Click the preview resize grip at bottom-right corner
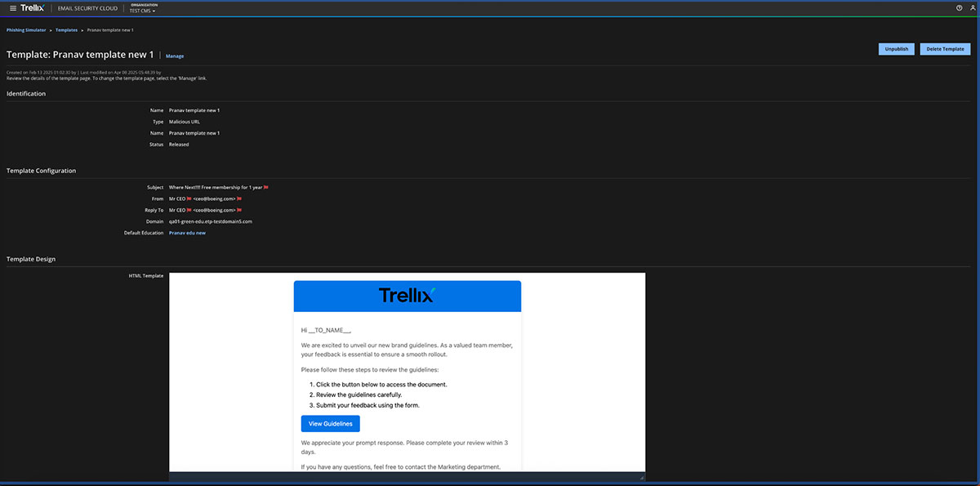The height and width of the screenshot is (486, 980). click(x=641, y=477)
